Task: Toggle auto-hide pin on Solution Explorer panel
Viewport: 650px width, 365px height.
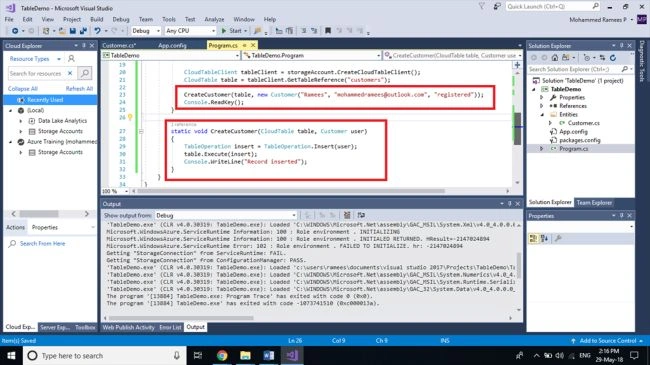Action: (x=621, y=46)
